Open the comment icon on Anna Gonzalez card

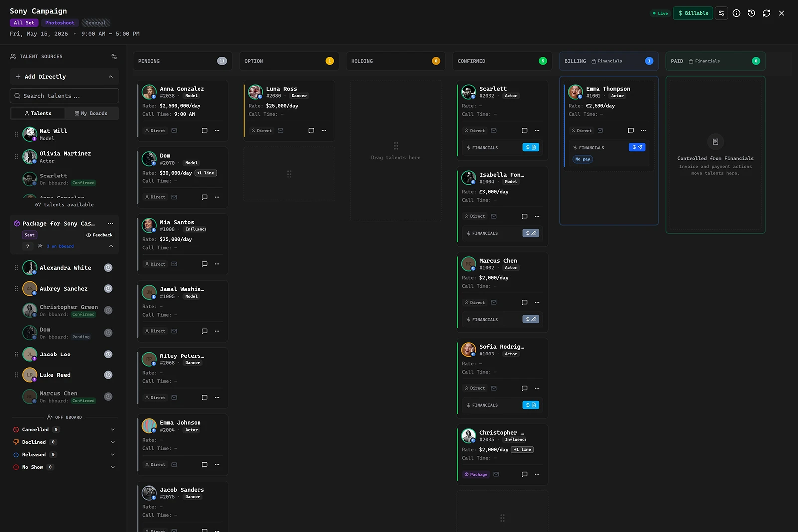(204, 131)
